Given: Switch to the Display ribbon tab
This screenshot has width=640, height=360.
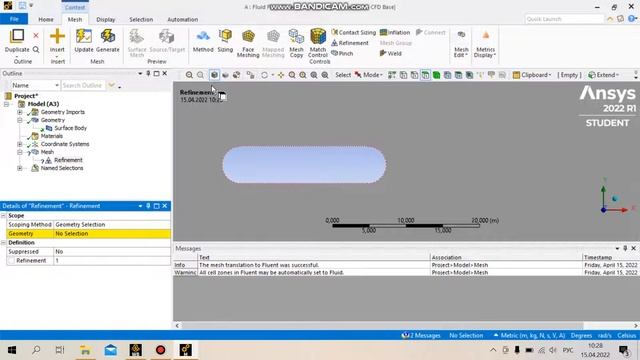Looking at the screenshot, I should (106, 19).
